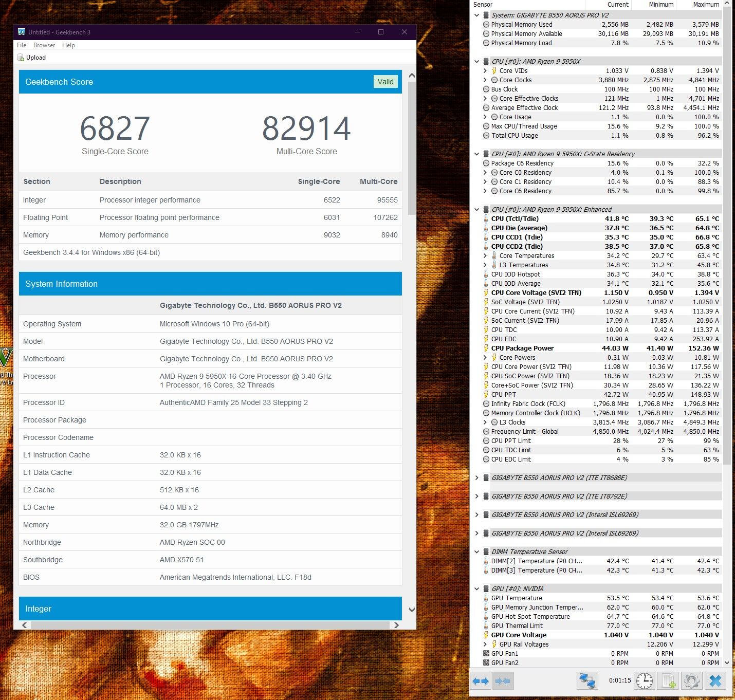Expand the Core VIDs row
This screenshot has width=735, height=700.
(485, 70)
